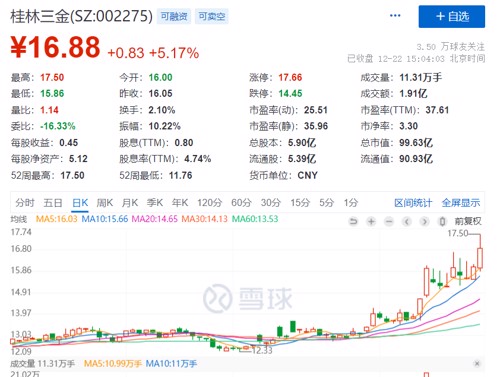
Task: Click the 涨停 17.66 value
Action: click(290, 78)
